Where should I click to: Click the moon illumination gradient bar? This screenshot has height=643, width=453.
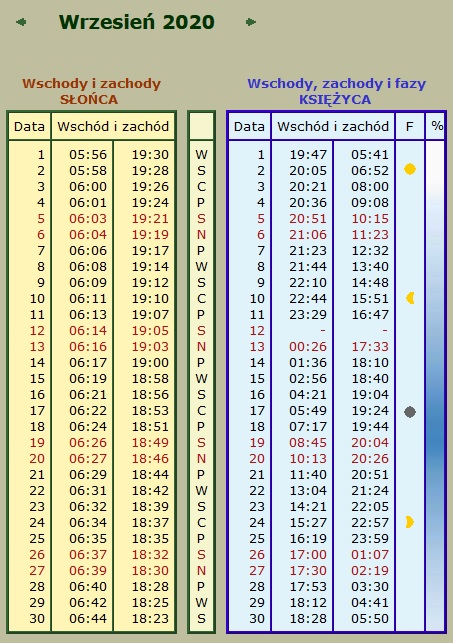435,385
